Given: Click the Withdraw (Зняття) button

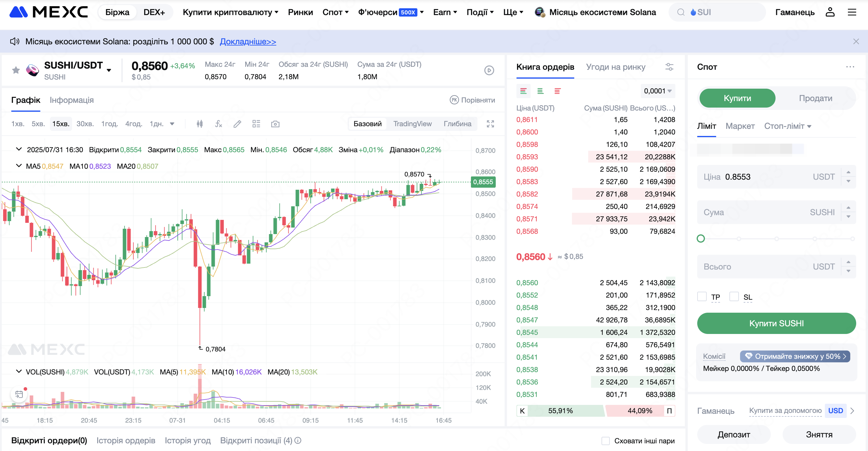Looking at the screenshot, I should 819,434.
